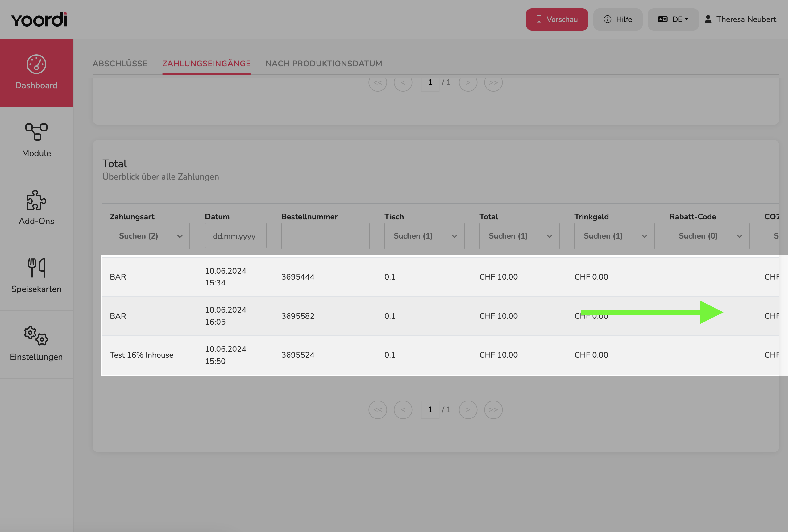Click the Bestellnummer search field
The image size is (788, 532).
(x=325, y=236)
